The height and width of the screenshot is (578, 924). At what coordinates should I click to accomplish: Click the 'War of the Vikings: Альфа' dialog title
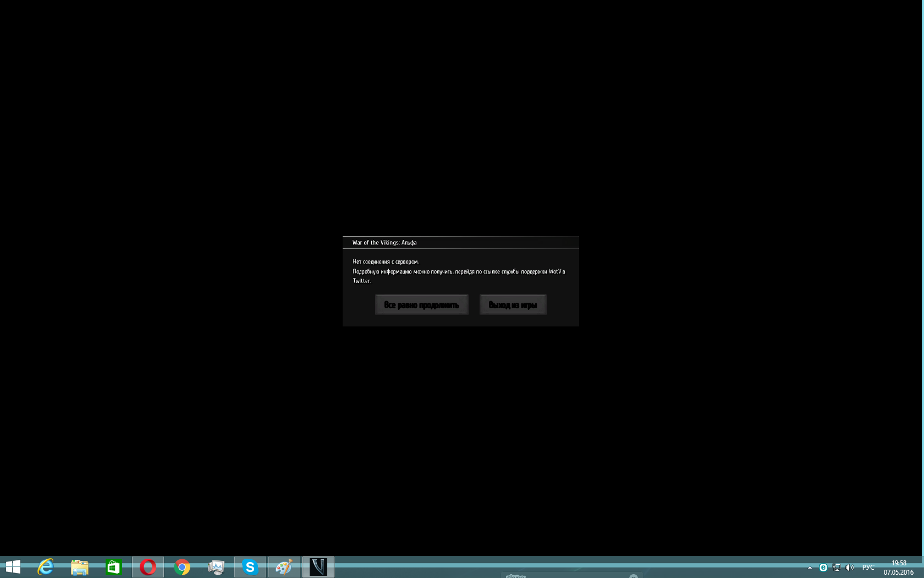tap(384, 243)
